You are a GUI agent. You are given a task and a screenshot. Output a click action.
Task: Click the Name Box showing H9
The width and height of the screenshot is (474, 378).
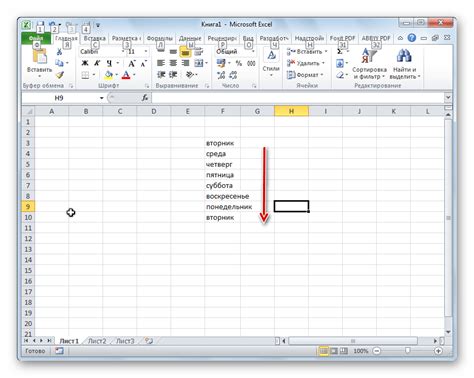[x=59, y=98]
